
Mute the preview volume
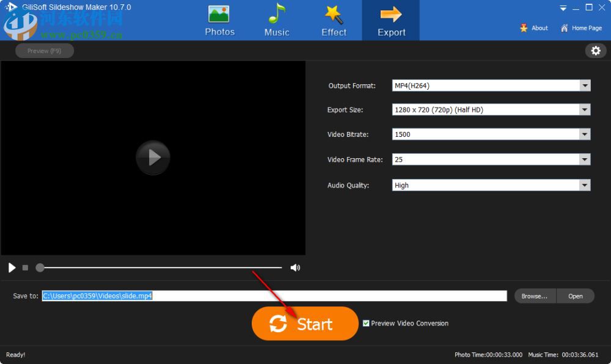tap(295, 268)
